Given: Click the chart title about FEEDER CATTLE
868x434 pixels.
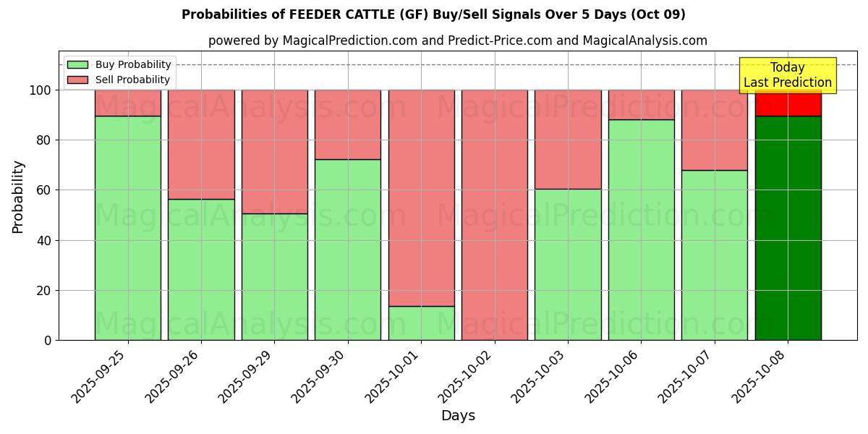Looking at the screenshot, I should [433, 14].
